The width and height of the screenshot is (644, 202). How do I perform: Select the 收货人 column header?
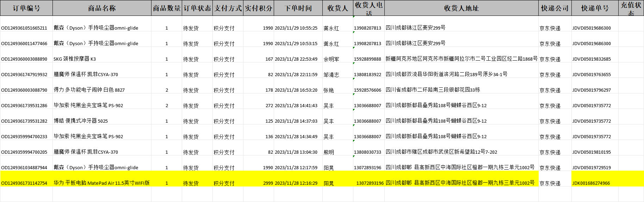pos(338,8)
